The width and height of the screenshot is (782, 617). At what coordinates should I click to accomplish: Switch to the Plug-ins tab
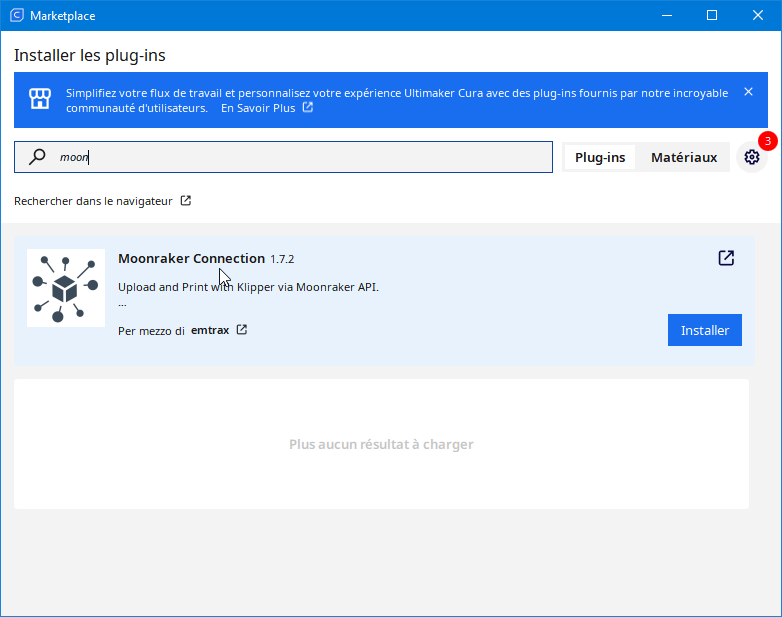coord(600,158)
